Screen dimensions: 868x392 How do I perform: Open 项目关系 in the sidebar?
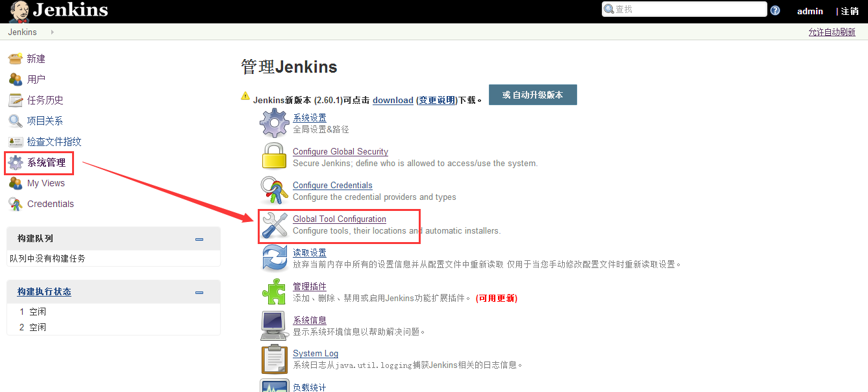click(45, 121)
